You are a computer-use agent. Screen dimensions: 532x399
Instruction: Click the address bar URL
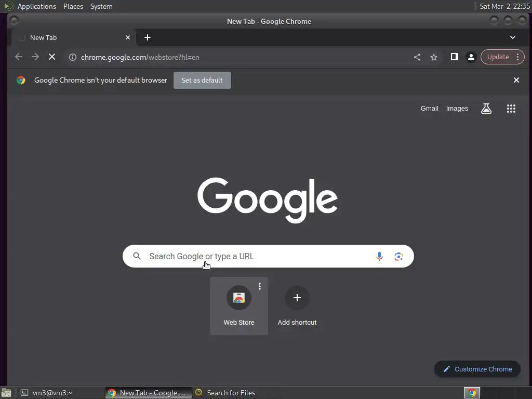point(140,57)
